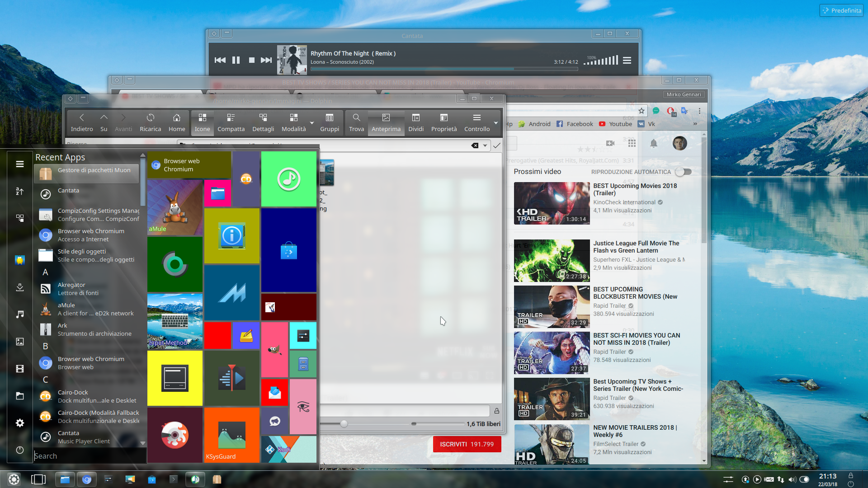Adjust Dolphin icon zoom slider

[344, 424]
